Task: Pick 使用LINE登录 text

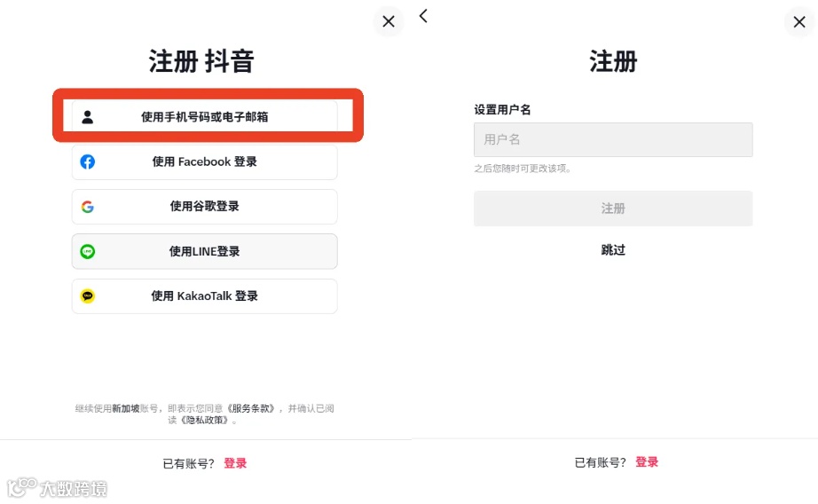Action: click(204, 251)
